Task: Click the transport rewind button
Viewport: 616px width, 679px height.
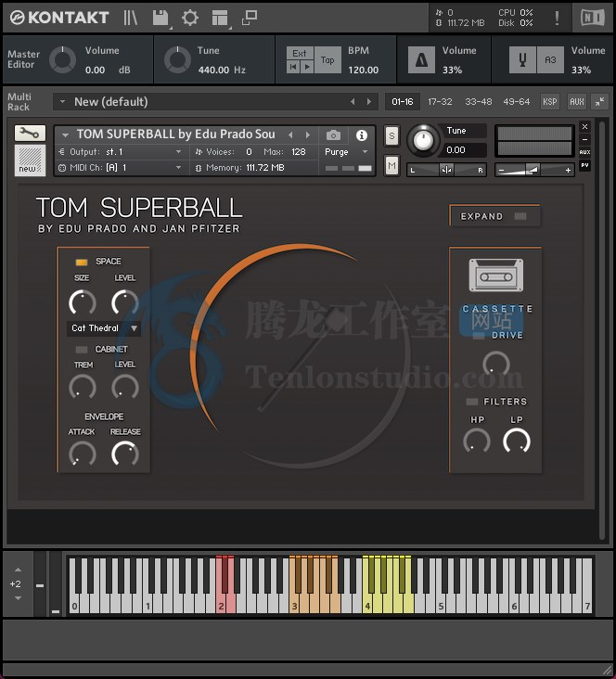Action: [x=293, y=67]
